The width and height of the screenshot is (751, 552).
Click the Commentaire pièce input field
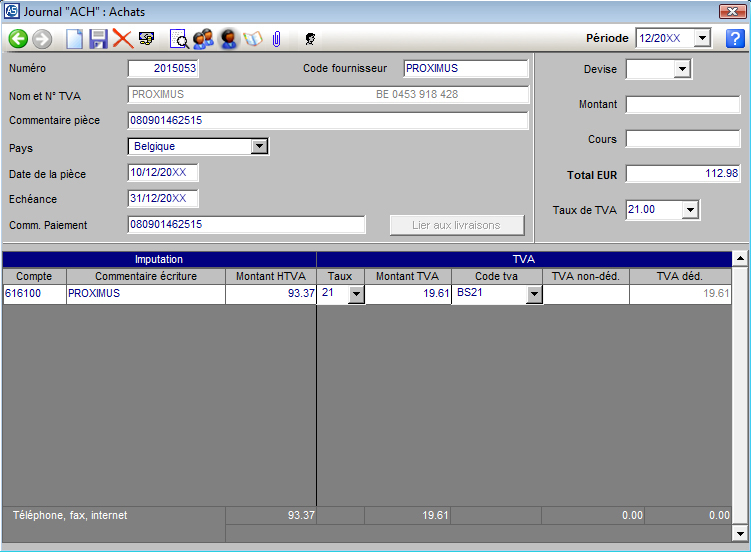point(327,121)
